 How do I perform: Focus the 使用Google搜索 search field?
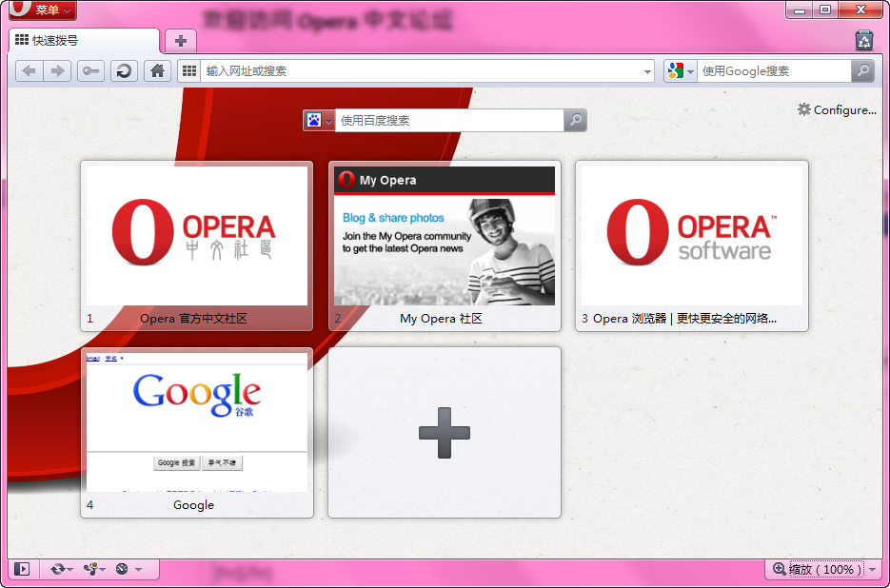[x=774, y=71]
